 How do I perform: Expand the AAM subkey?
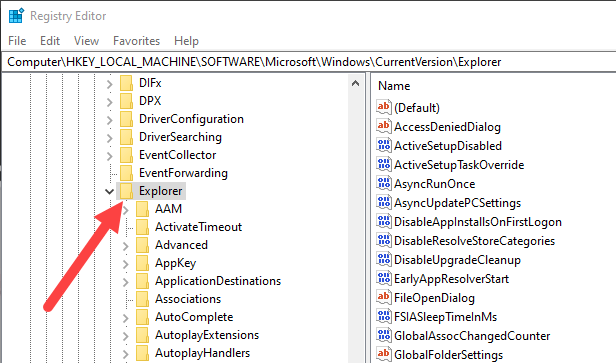point(126,210)
